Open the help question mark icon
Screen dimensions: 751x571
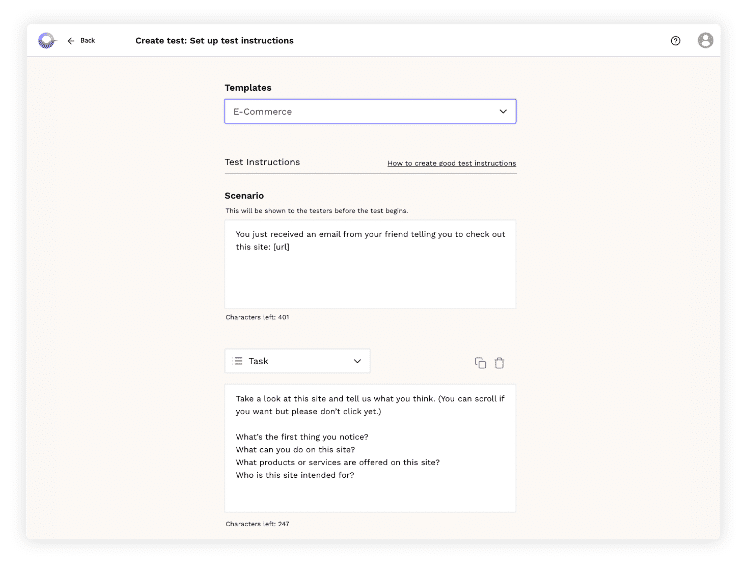click(x=675, y=41)
